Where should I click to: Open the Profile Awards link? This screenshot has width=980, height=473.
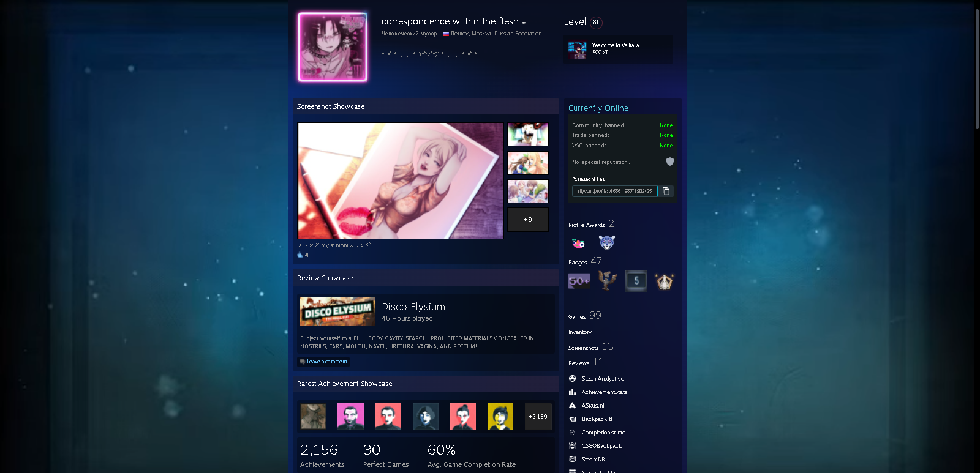(586, 225)
